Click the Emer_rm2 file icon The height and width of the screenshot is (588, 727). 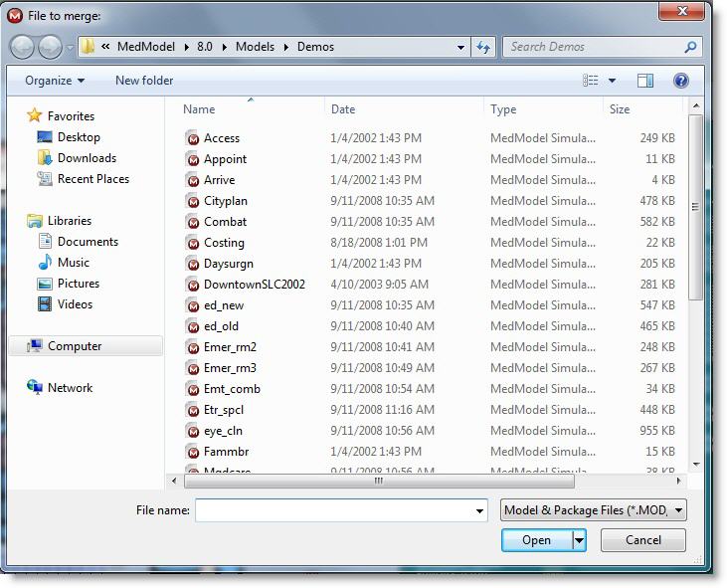[x=192, y=347]
